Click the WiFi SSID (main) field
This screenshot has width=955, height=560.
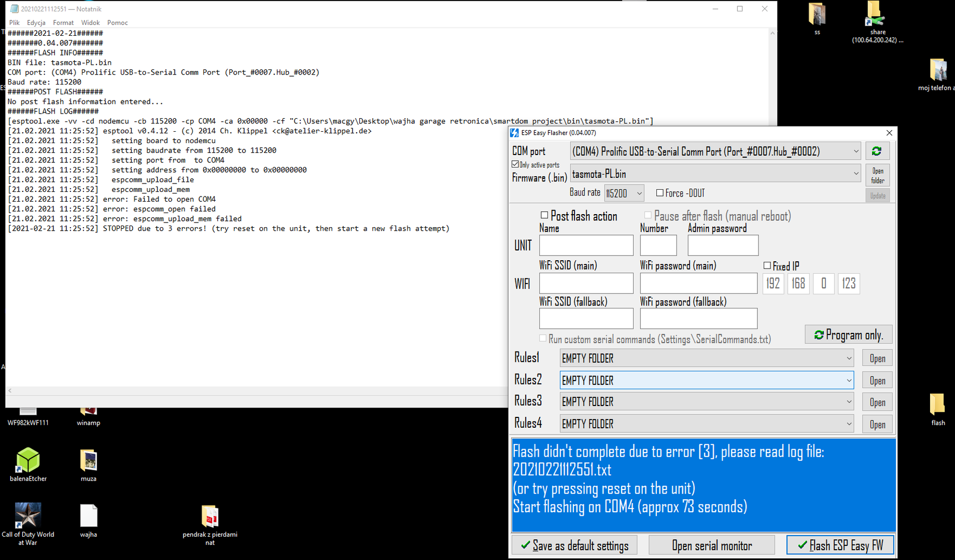pyautogui.click(x=586, y=283)
